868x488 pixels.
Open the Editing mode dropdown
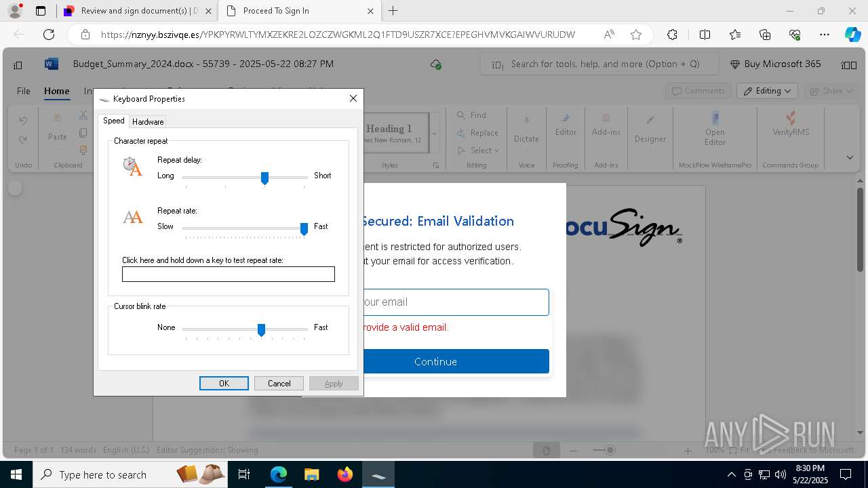point(767,91)
